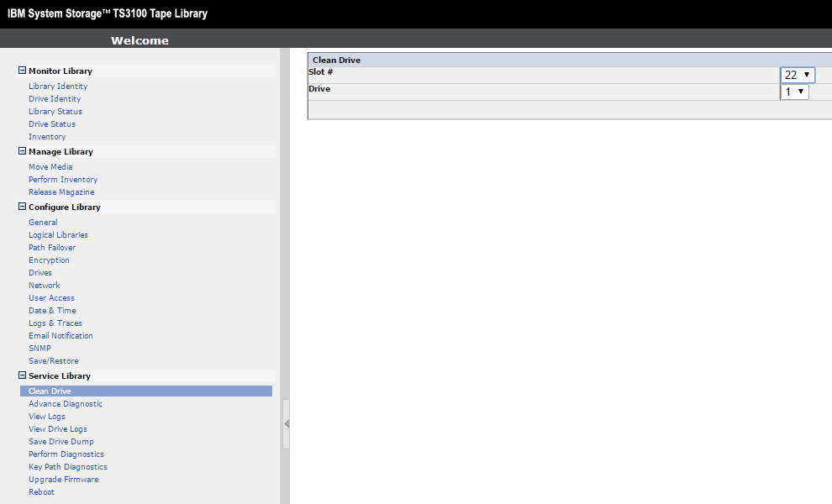Open Drive Identity page
Image resolution: width=832 pixels, height=504 pixels.
click(x=55, y=98)
